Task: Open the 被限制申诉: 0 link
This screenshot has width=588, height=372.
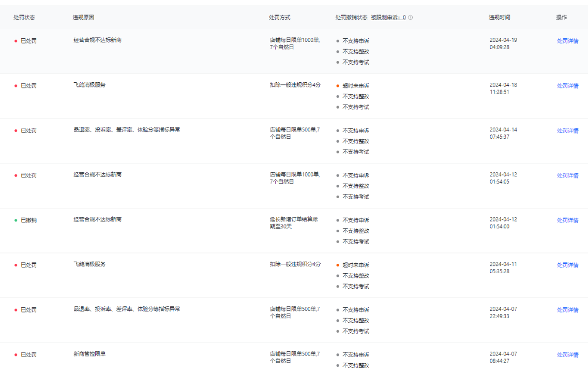Action: click(x=388, y=18)
